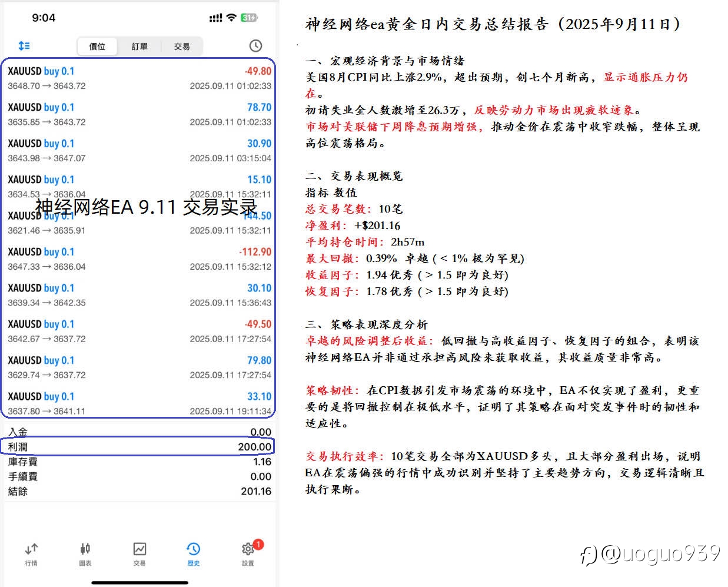Click the 平均持仓时间 2h57m line
The width and height of the screenshot is (728, 587).
click(x=365, y=242)
